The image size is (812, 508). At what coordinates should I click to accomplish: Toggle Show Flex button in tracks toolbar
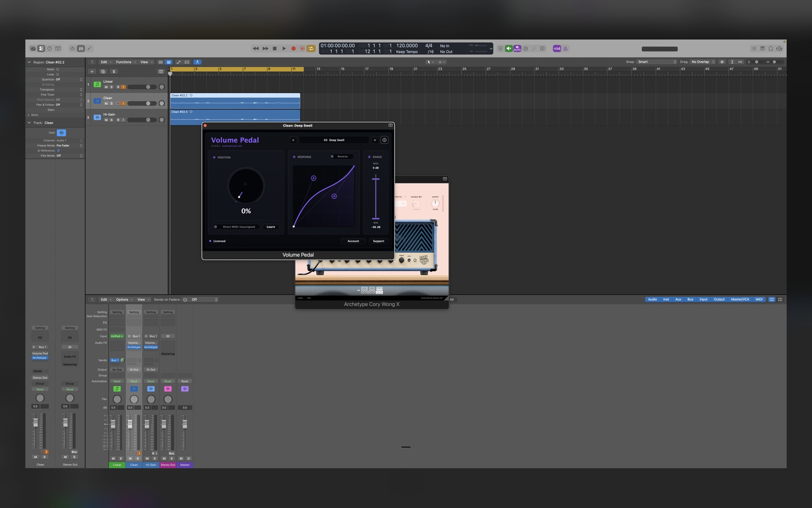pos(187,62)
